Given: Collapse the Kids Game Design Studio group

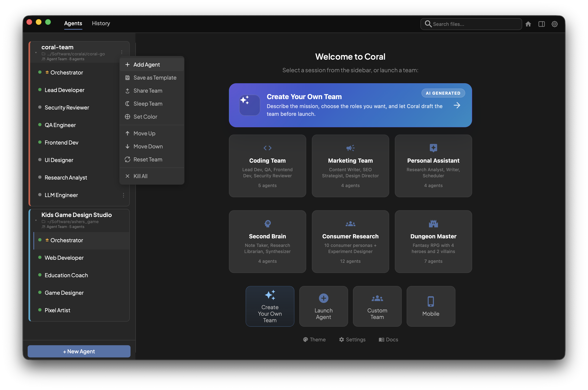Looking at the screenshot, I should coord(36,221).
